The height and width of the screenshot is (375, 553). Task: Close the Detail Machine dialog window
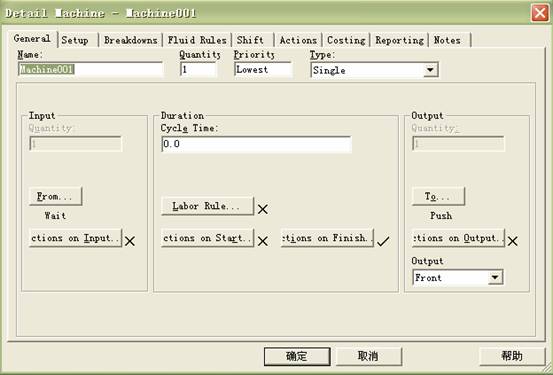(540, 13)
